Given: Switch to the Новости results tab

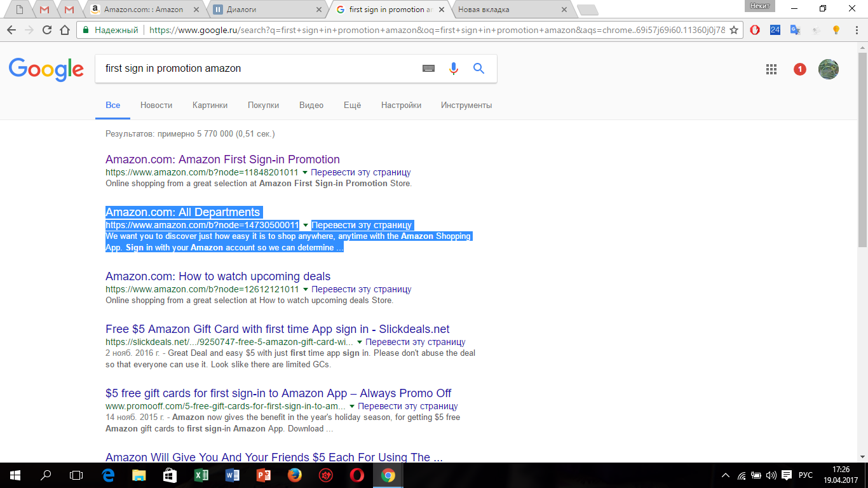Looking at the screenshot, I should 156,105.
